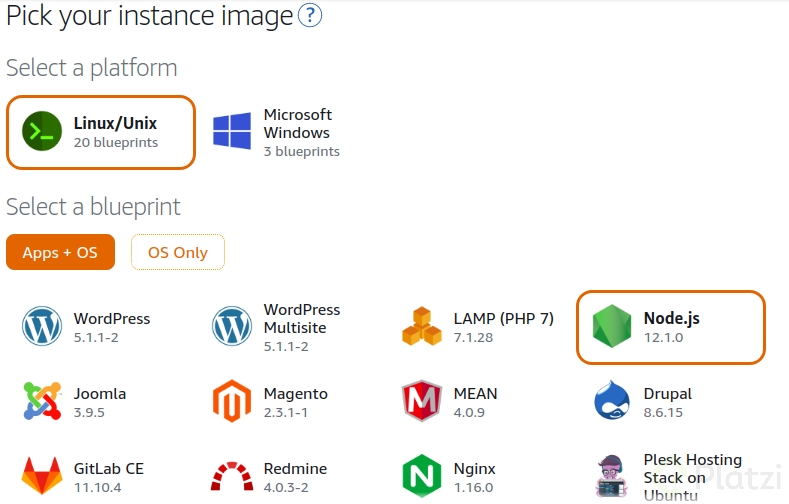Select the LAMP (PHP 7) blueprint name

pos(503,318)
